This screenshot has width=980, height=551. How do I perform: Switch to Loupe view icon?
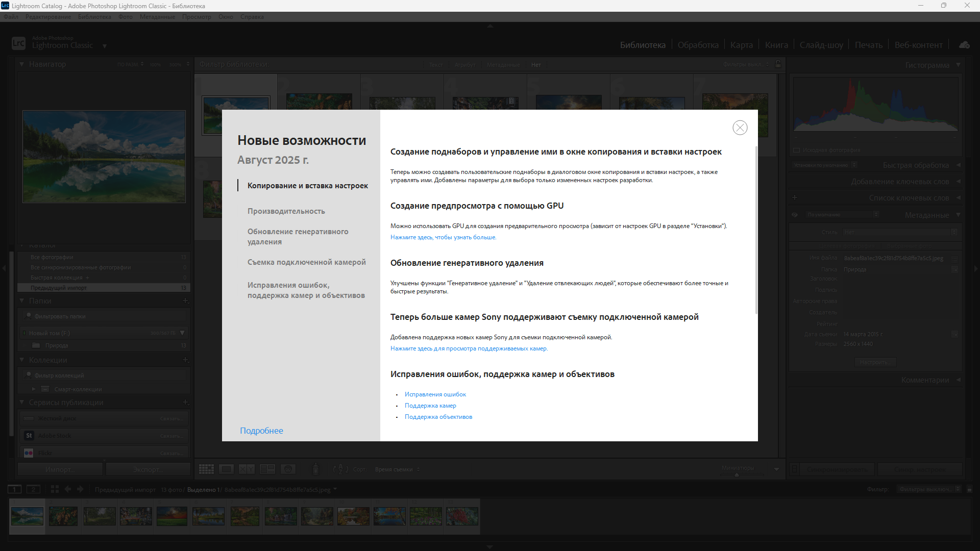[226, 469]
